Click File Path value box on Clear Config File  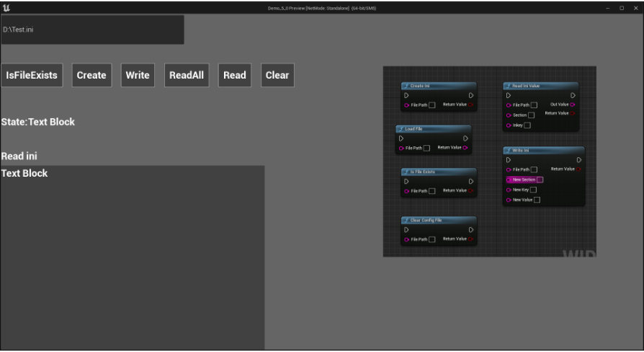(432, 239)
